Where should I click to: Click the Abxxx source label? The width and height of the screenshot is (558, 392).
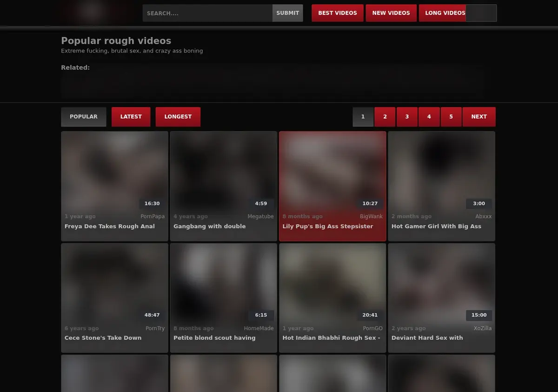pyautogui.click(x=484, y=216)
